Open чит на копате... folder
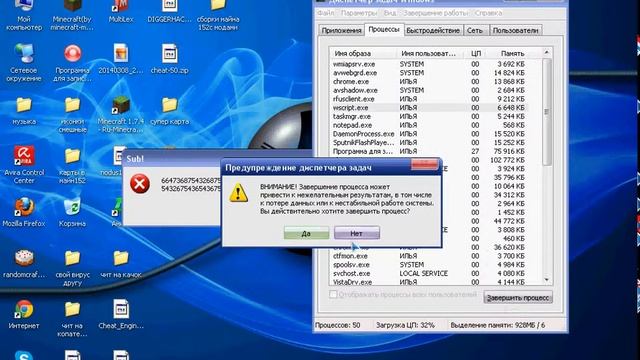This screenshot has height=360, width=640. pyautogui.click(x=72, y=319)
